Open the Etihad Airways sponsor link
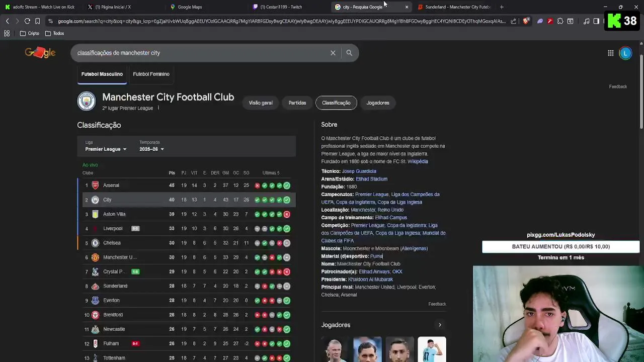 374,272
